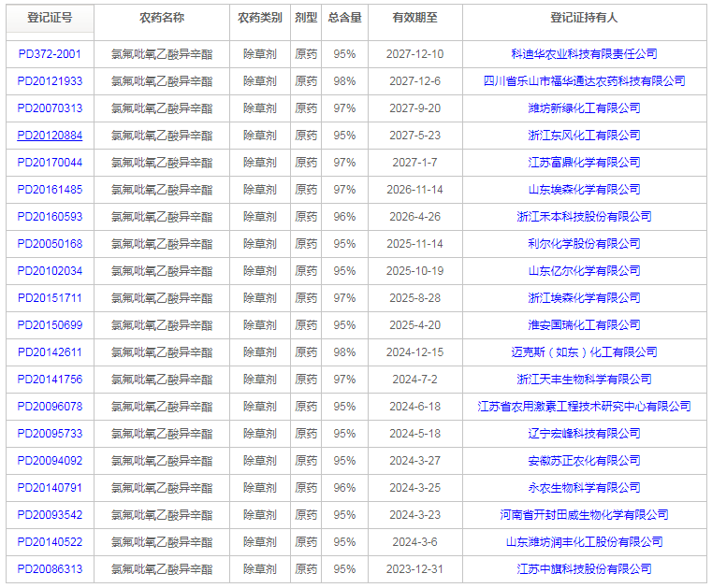Image resolution: width=712 pixels, height=588 pixels.
Task: Open holder 利尔化学股份有限公司
Action: coord(584,244)
